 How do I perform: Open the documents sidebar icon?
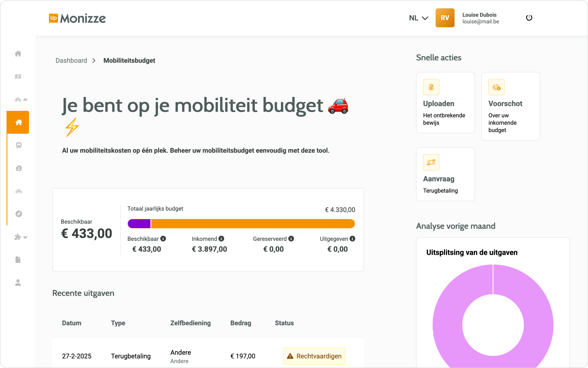[x=18, y=260]
